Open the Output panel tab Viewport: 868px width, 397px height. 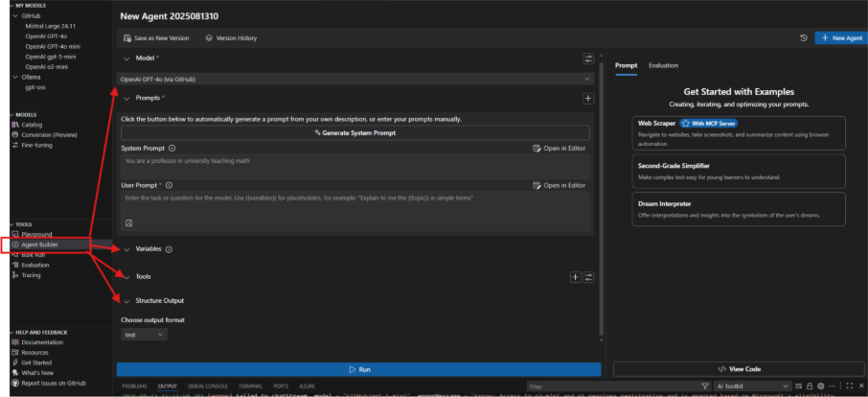coord(167,385)
